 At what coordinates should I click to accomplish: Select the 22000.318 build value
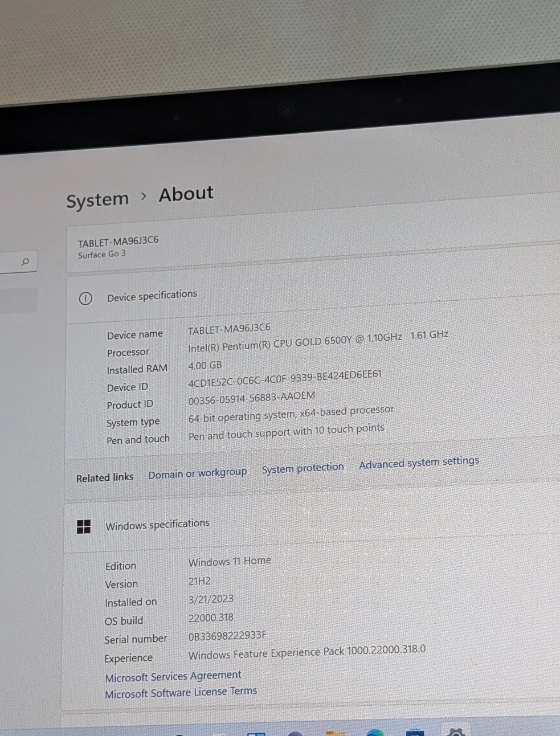point(211,618)
